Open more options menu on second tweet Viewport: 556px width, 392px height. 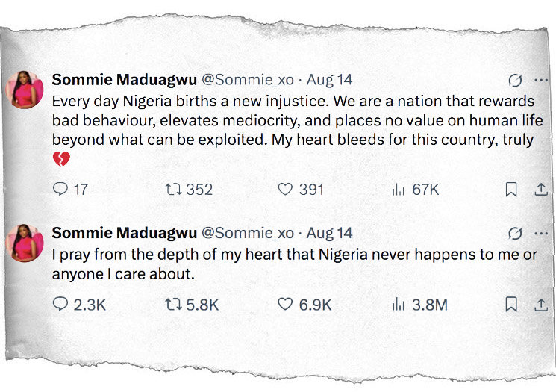point(542,233)
